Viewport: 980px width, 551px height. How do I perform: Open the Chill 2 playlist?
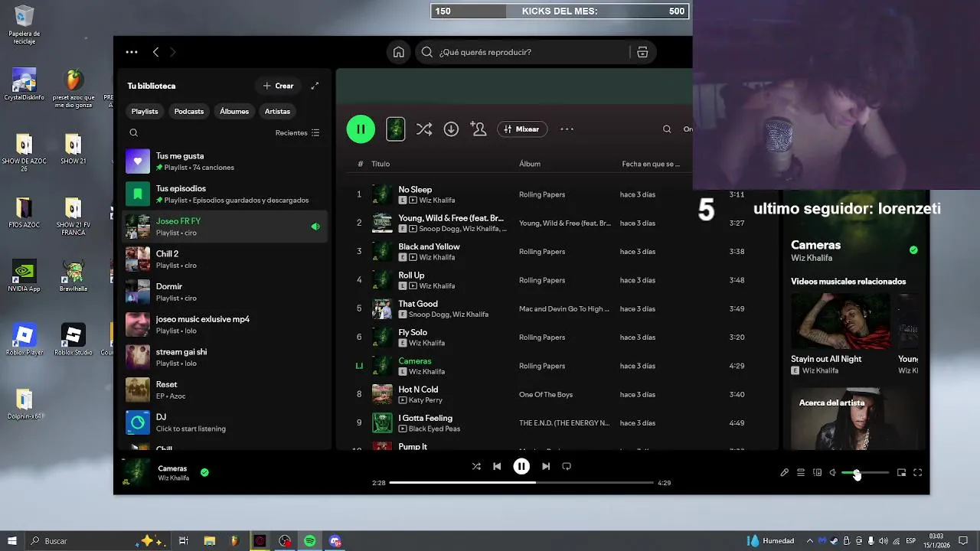(225, 259)
